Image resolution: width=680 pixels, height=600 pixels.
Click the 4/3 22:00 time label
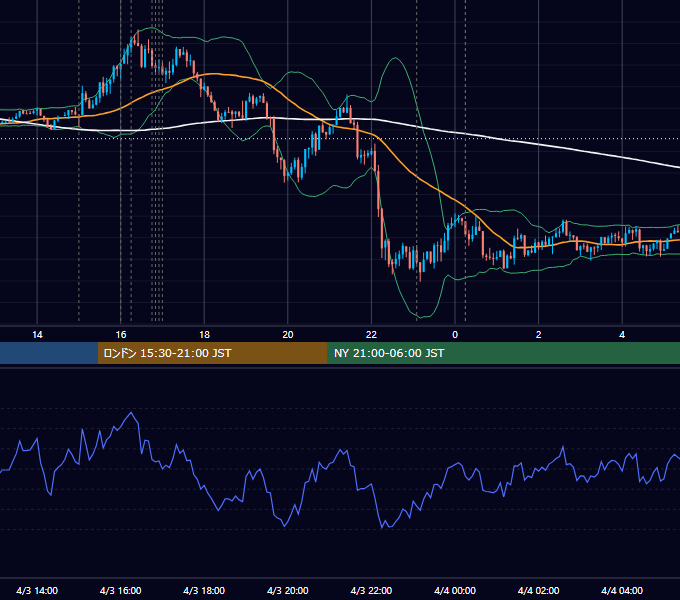pyautogui.click(x=371, y=590)
